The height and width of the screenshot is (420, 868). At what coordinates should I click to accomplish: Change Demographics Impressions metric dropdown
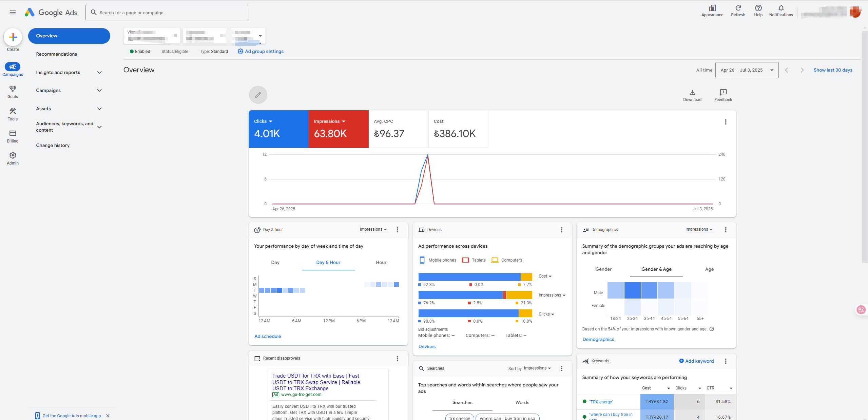pos(699,229)
